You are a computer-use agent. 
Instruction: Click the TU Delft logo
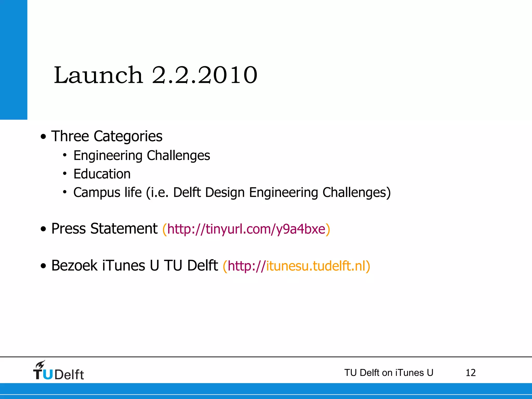pos(58,370)
